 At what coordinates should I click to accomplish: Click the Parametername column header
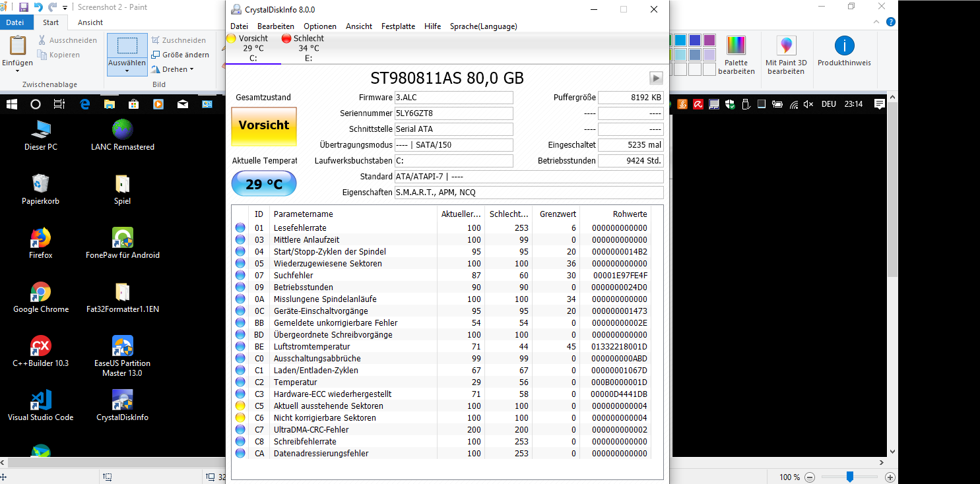(x=353, y=214)
